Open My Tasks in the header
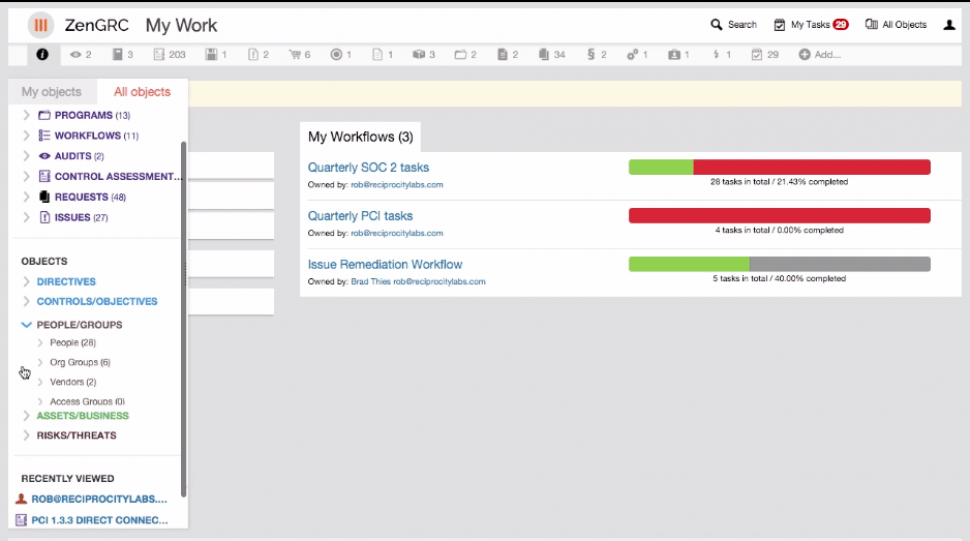 click(810, 25)
